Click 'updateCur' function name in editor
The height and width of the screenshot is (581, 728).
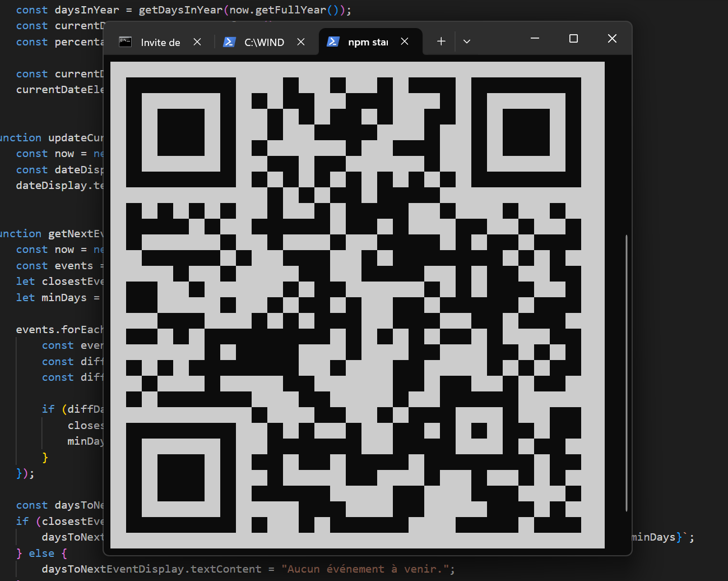click(x=76, y=138)
